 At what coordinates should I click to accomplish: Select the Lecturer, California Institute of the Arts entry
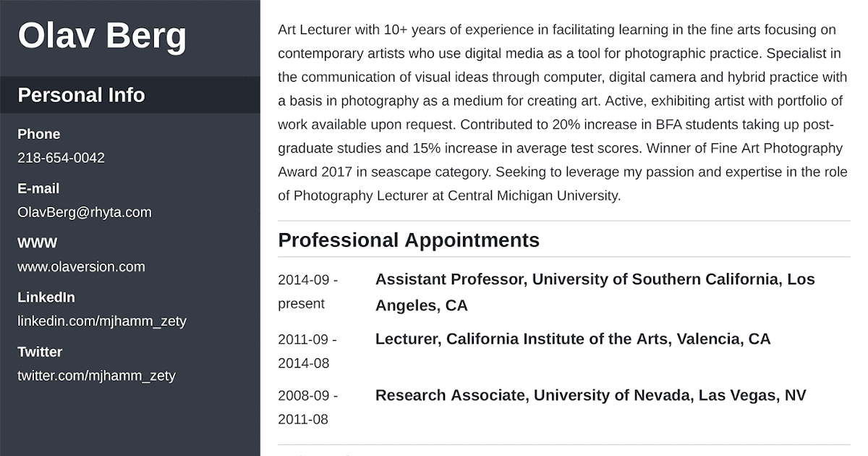573,339
